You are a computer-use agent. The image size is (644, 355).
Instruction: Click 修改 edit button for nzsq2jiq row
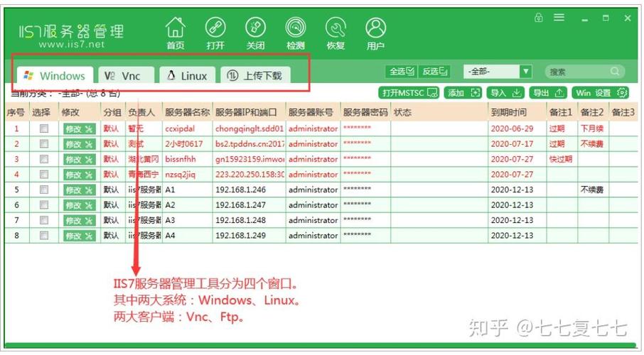80,175
